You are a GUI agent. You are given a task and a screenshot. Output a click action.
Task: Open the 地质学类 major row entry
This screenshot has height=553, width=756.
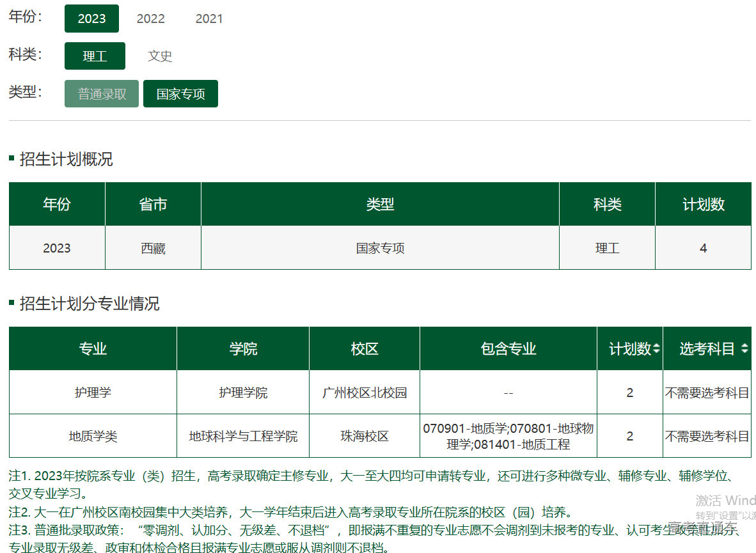[x=93, y=437]
